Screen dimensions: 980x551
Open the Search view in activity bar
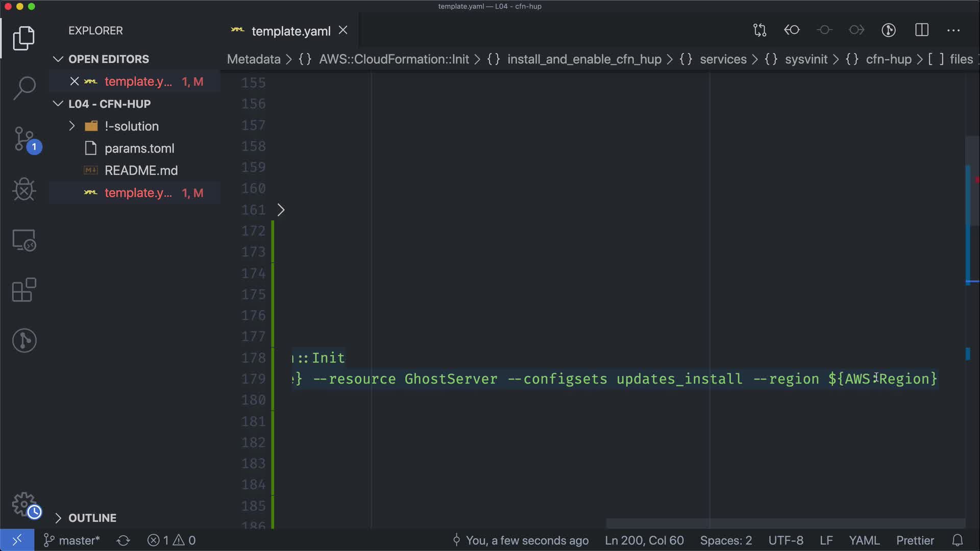click(x=24, y=88)
